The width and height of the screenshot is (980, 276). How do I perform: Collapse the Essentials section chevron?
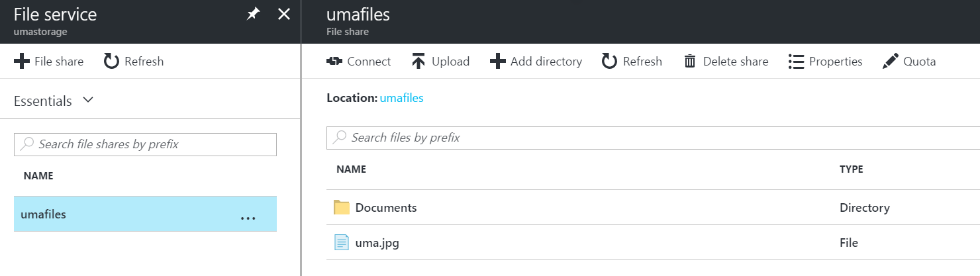point(88,101)
